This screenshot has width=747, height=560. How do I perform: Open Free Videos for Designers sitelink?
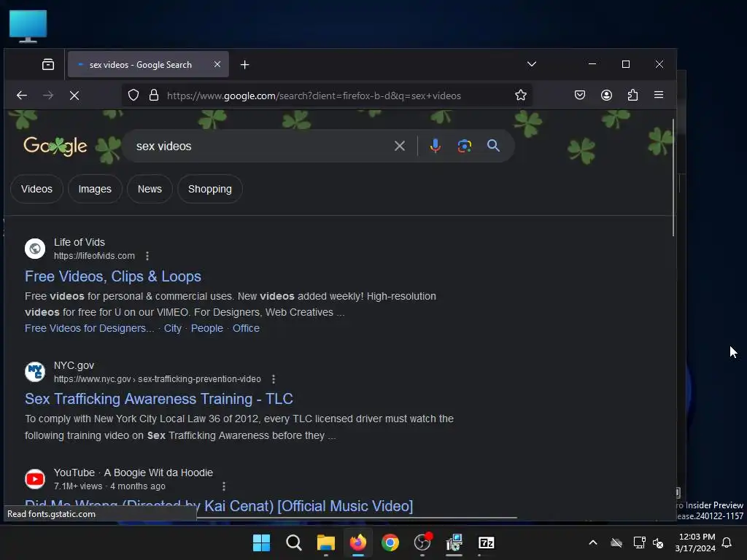[90, 329]
